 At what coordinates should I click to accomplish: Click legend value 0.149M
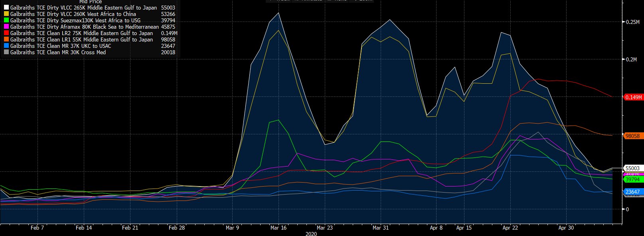coord(169,33)
